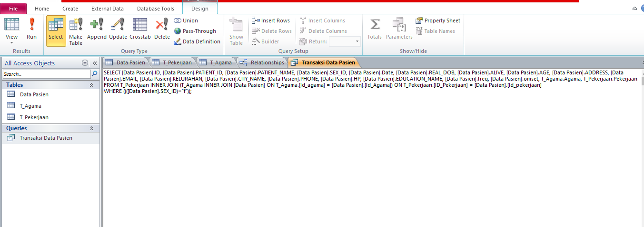Open the query Parameters dialog
Viewport: 644px width, 227px height.
[x=399, y=30]
